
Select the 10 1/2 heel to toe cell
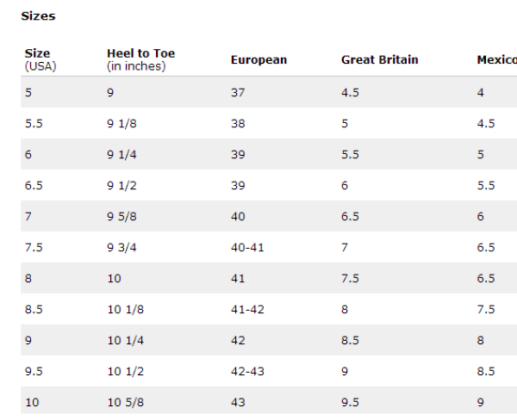[126, 371]
